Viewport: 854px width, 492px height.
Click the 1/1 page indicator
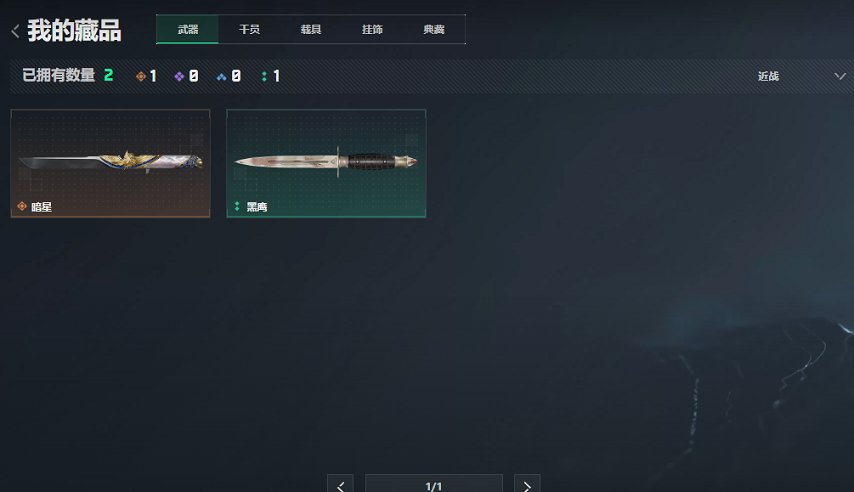point(434,485)
